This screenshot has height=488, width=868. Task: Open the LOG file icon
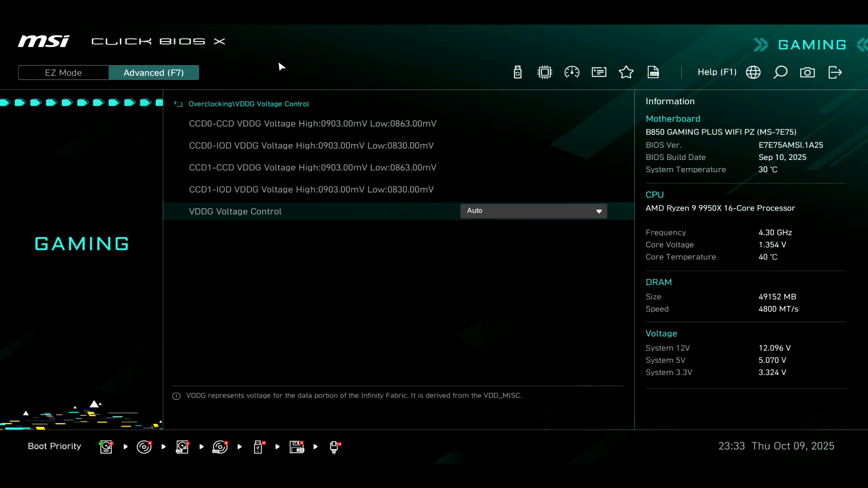[x=653, y=72]
